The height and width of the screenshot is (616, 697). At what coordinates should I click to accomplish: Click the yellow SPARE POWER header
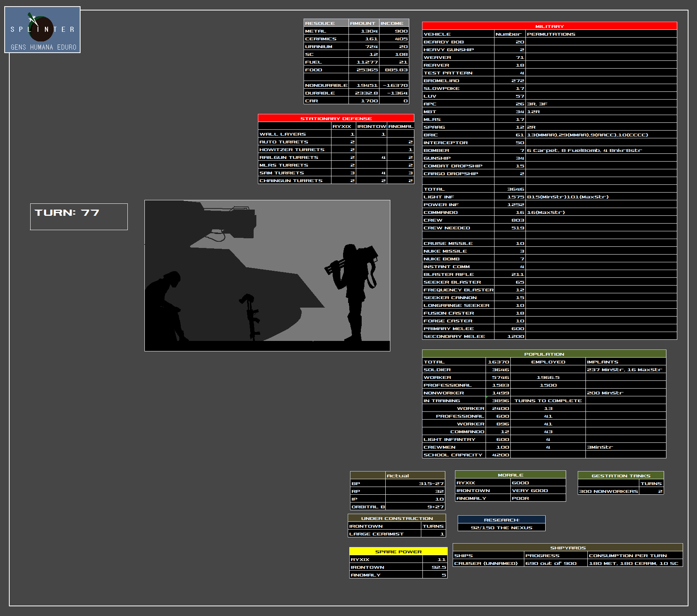tap(398, 551)
